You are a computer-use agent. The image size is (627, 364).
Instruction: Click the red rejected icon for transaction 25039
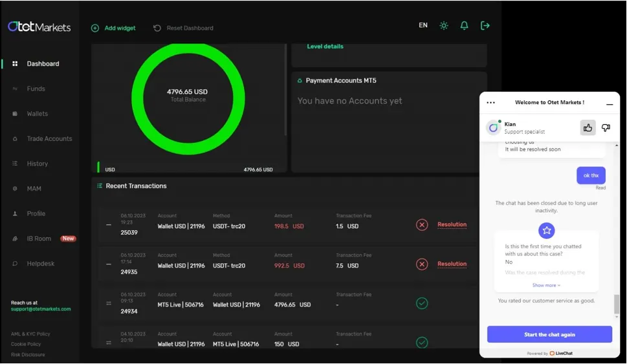422,225
